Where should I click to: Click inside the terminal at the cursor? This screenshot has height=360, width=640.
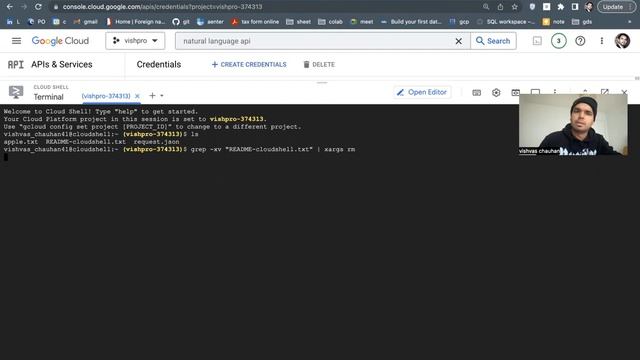(6, 157)
